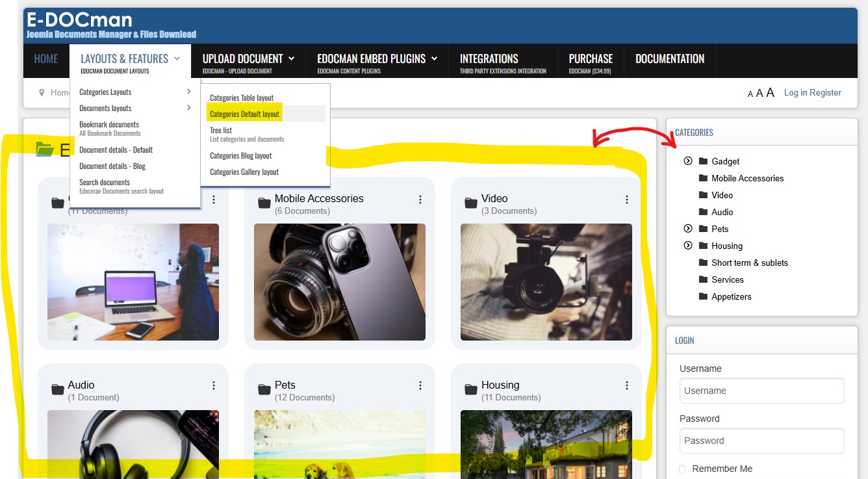Click the "(3 Documents)" count text
Screen dimensions: 868x479
point(509,211)
